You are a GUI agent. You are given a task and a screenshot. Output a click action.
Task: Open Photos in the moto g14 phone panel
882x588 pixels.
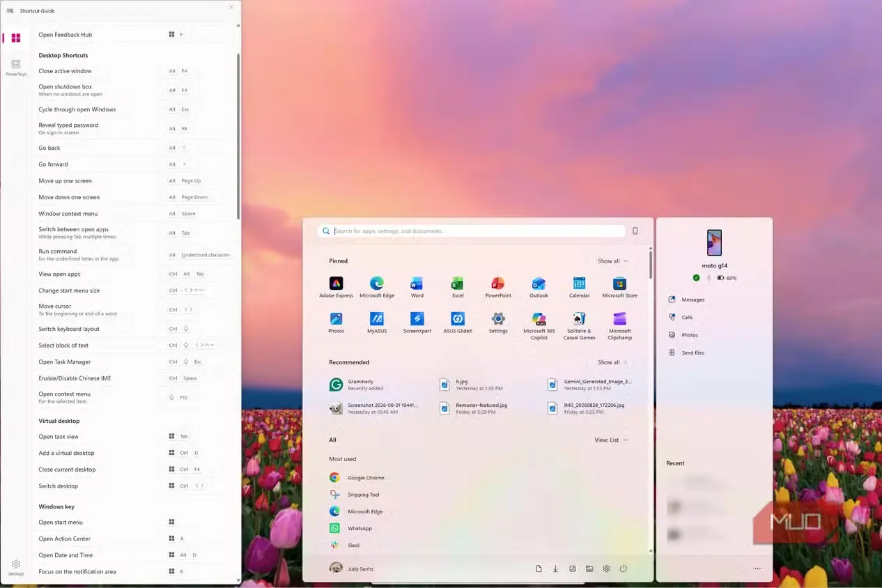(683, 335)
